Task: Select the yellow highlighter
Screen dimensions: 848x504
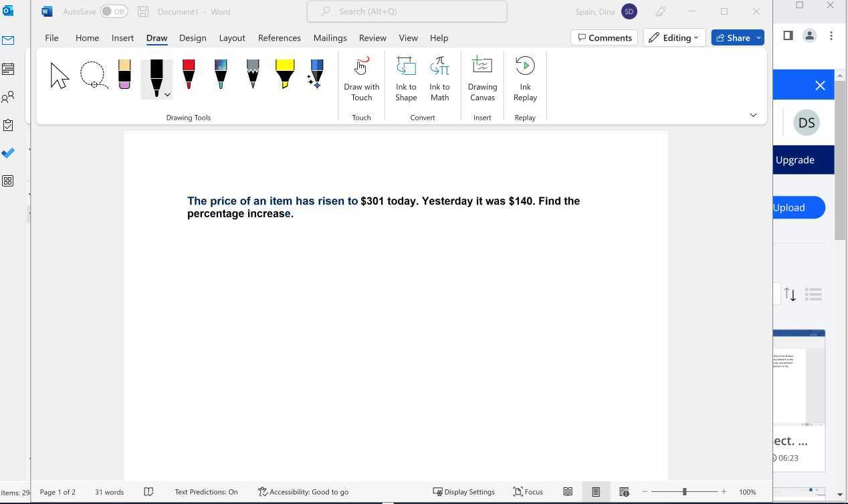Action: click(285, 74)
